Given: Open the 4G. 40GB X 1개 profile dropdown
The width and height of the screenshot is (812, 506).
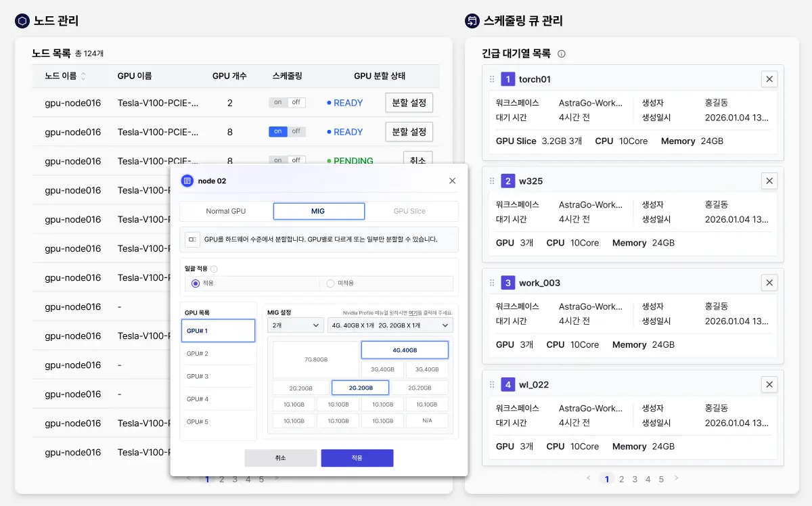Looking at the screenshot, I should click(390, 325).
